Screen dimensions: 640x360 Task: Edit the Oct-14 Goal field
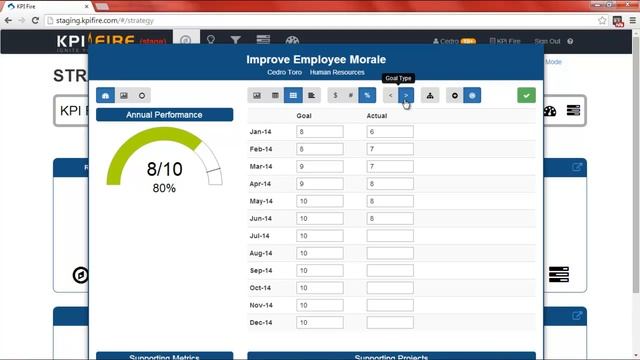[320, 288]
